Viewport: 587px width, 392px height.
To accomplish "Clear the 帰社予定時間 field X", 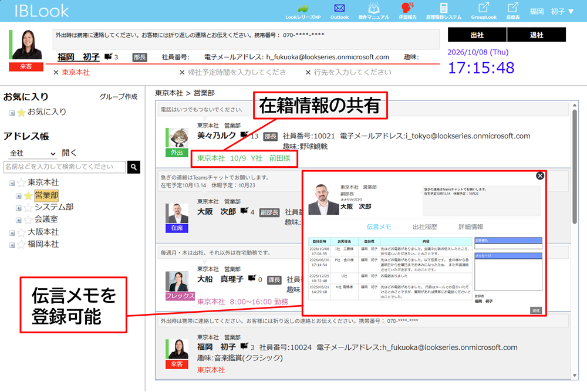I will tap(182, 73).
